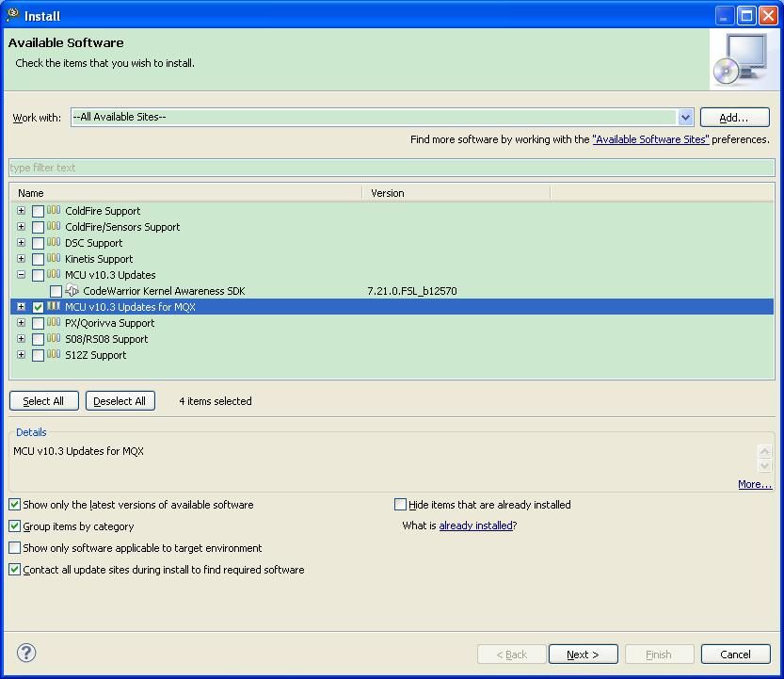Check the PX/Qorivva Support checkbox
Viewport: 784px width, 679px height.
pos(38,323)
